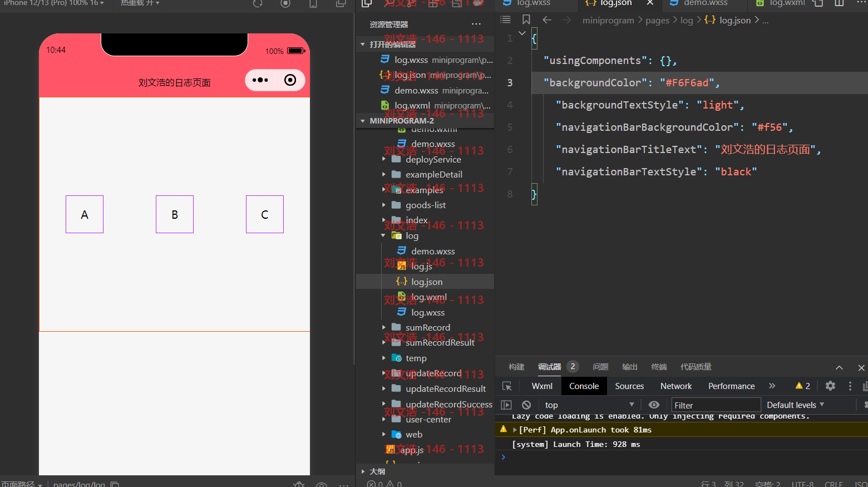The image size is (868, 487).
Task: Toggle console sidebar panel icon
Action: (x=506, y=405)
